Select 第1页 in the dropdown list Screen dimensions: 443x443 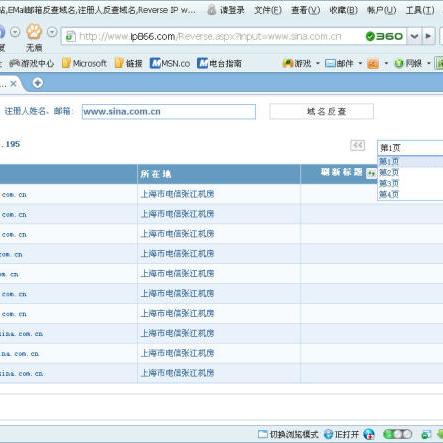pyautogui.click(x=410, y=161)
